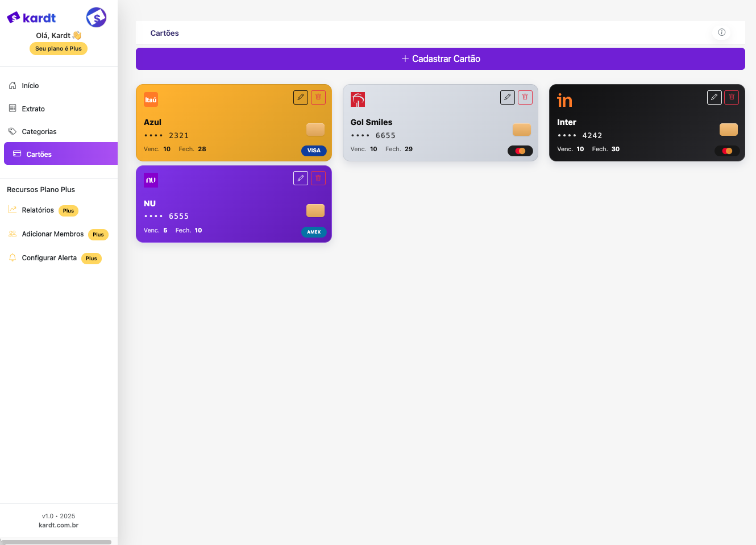Go to Início in the sidebar

pyautogui.click(x=30, y=86)
